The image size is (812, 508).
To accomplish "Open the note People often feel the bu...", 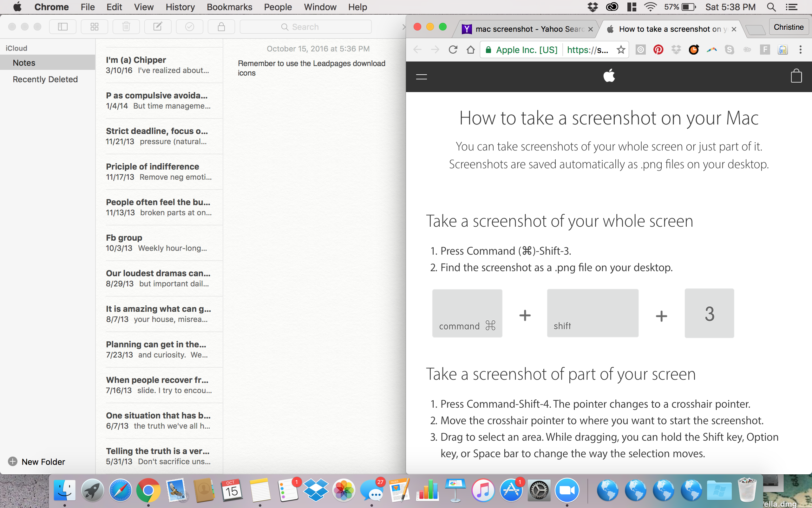I will [159, 207].
